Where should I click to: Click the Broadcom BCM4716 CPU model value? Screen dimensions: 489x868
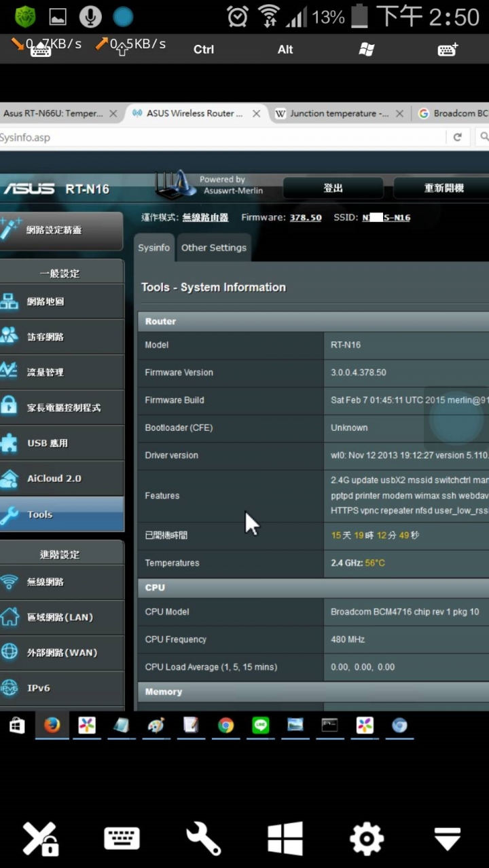405,612
